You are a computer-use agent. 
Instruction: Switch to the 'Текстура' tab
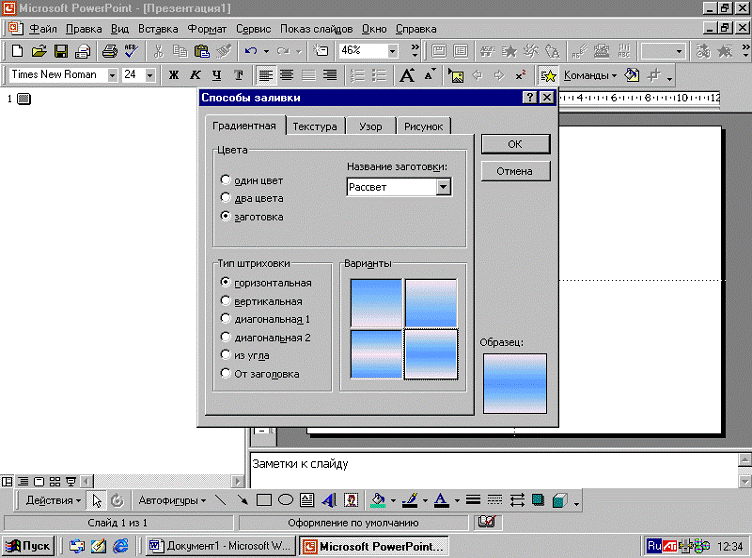[315, 126]
